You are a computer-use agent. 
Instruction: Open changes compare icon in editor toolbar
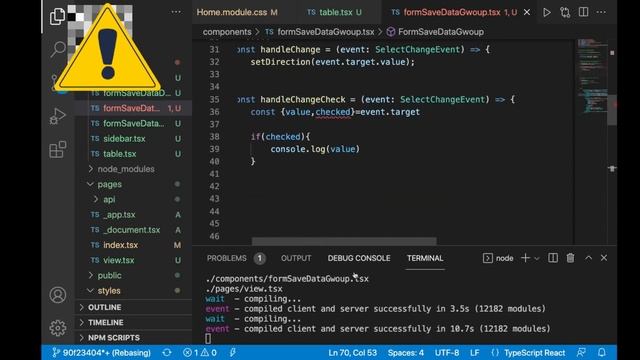coord(565,12)
